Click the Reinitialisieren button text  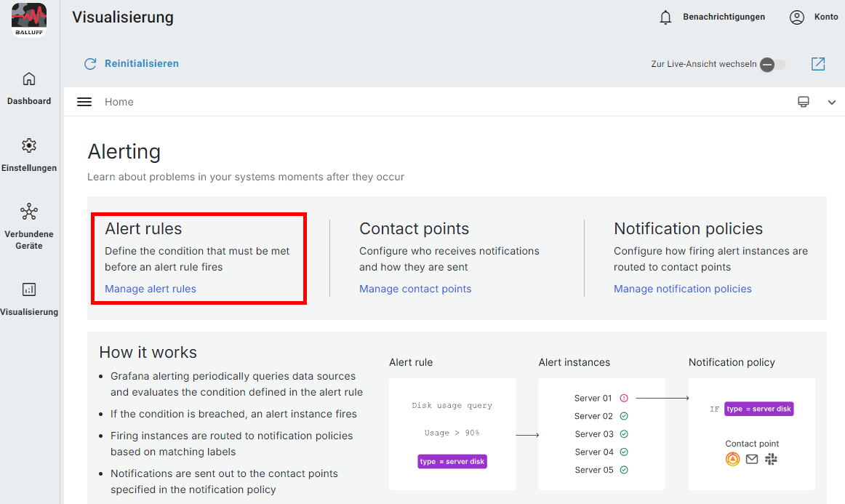142,64
